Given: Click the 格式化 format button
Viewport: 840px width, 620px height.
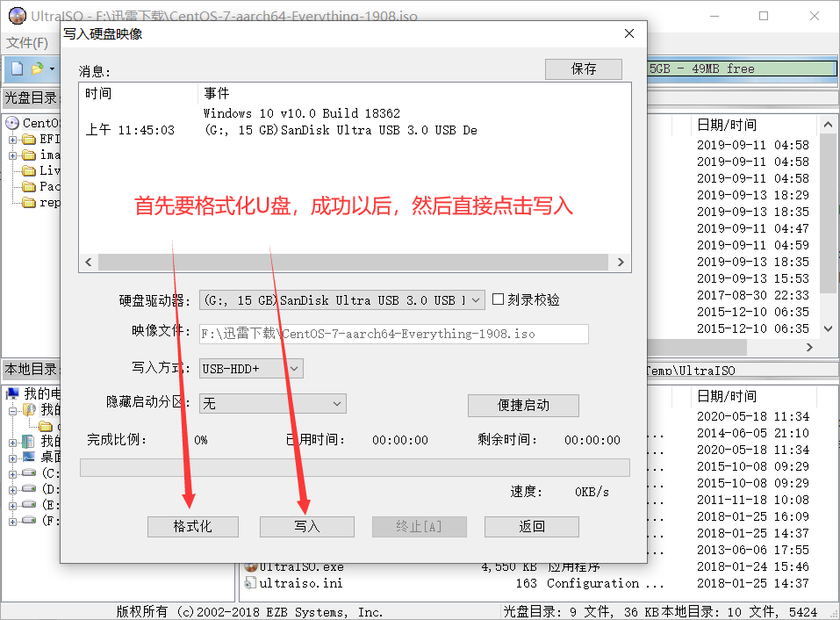Looking at the screenshot, I should [193, 527].
